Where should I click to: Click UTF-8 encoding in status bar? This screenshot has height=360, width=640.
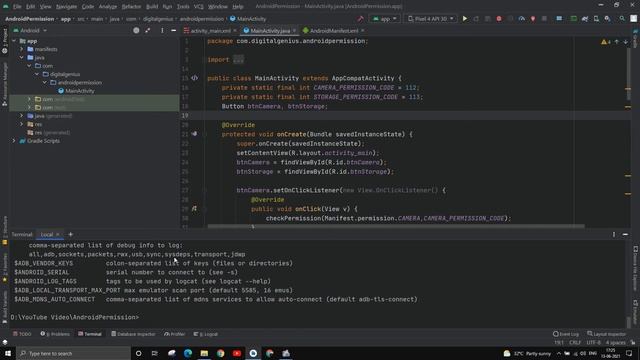(x=593, y=342)
